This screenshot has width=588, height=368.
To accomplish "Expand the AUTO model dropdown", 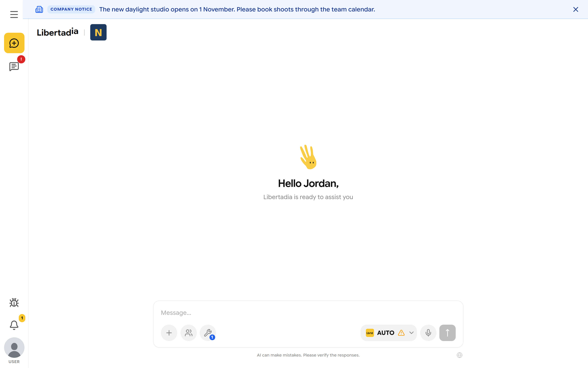I will pos(389,333).
